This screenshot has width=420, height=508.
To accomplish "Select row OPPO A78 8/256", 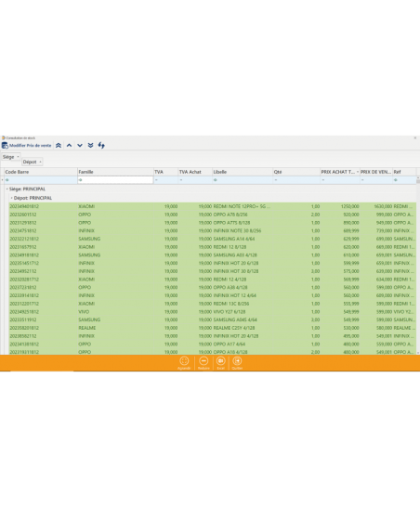I will coord(212,215).
